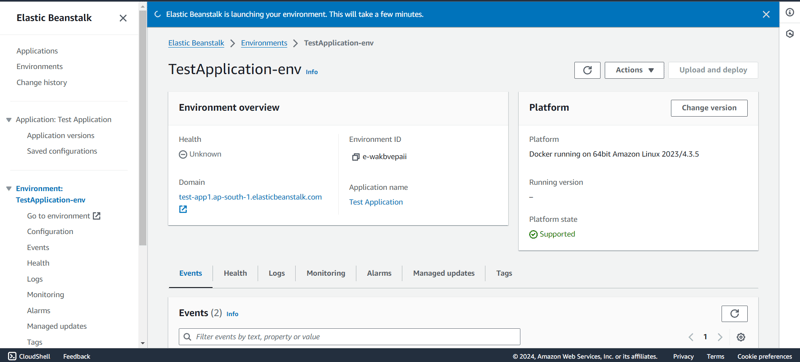
Task: Switch to the Monitoring tab
Action: [326, 273]
